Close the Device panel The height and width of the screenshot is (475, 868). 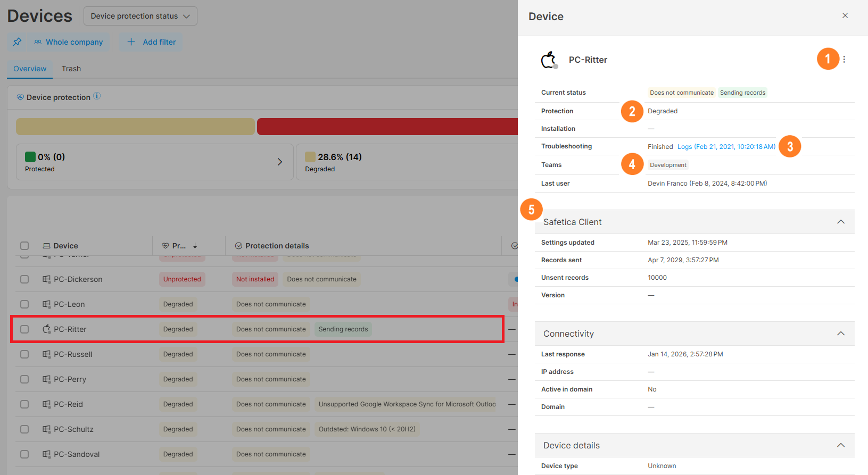pyautogui.click(x=845, y=15)
